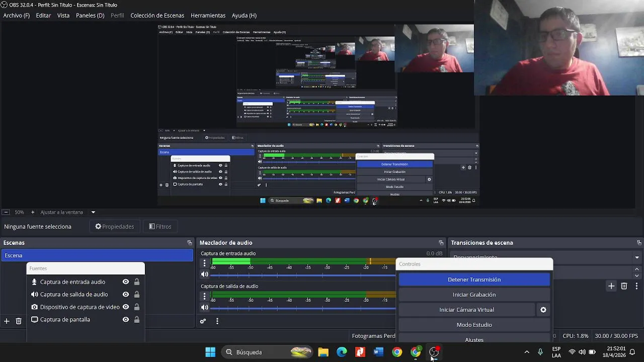644x362 pixels.
Task: Toggle visibility of Captura de entrada audio
Action: pyautogui.click(x=126, y=282)
